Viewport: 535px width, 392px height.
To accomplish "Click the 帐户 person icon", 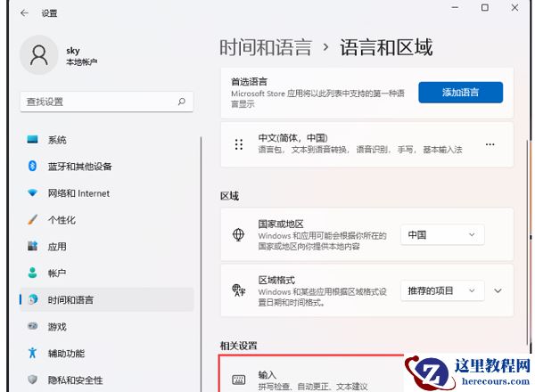I will [x=32, y=273].
